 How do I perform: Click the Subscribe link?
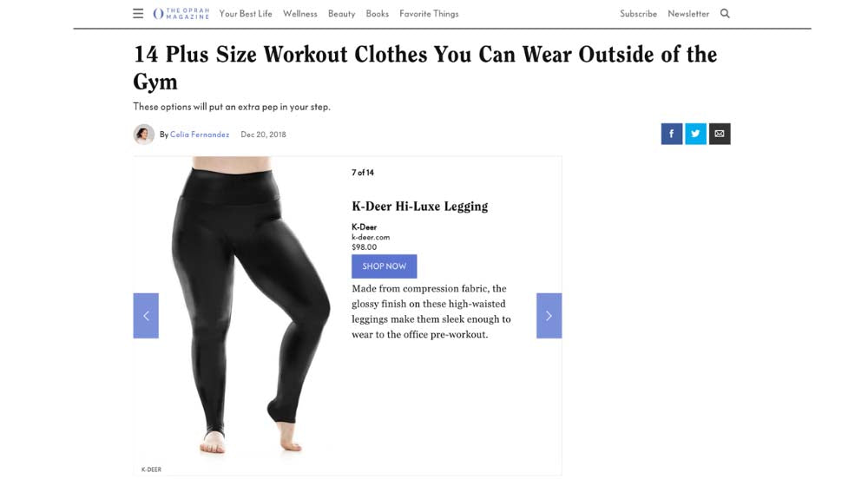click(638, 14)
